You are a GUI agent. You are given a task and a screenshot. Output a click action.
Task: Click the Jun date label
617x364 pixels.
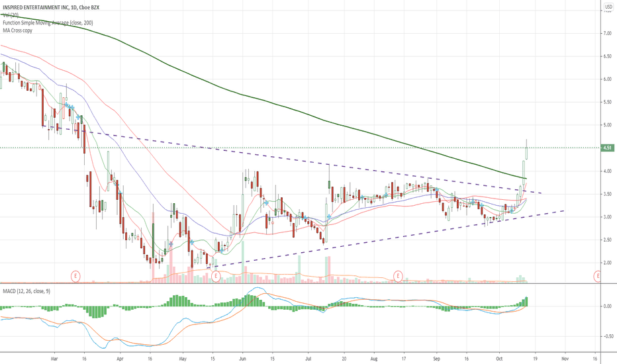pos(242,359)
